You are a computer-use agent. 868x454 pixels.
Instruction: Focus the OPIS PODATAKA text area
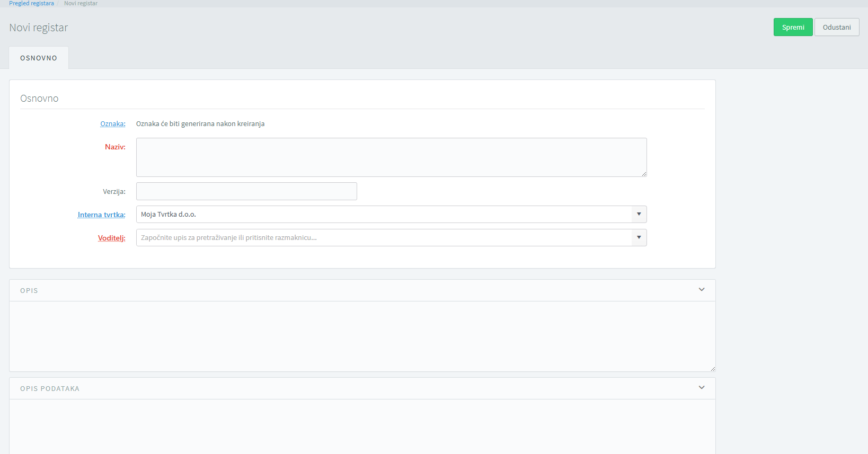pyautogui.click(x=362, y=426)
